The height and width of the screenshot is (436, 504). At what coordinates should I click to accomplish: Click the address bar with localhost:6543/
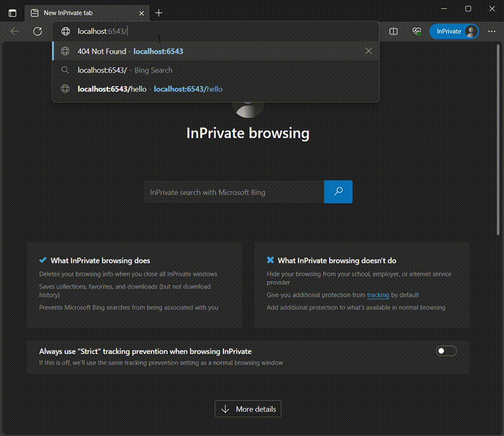tap(216, 31)
